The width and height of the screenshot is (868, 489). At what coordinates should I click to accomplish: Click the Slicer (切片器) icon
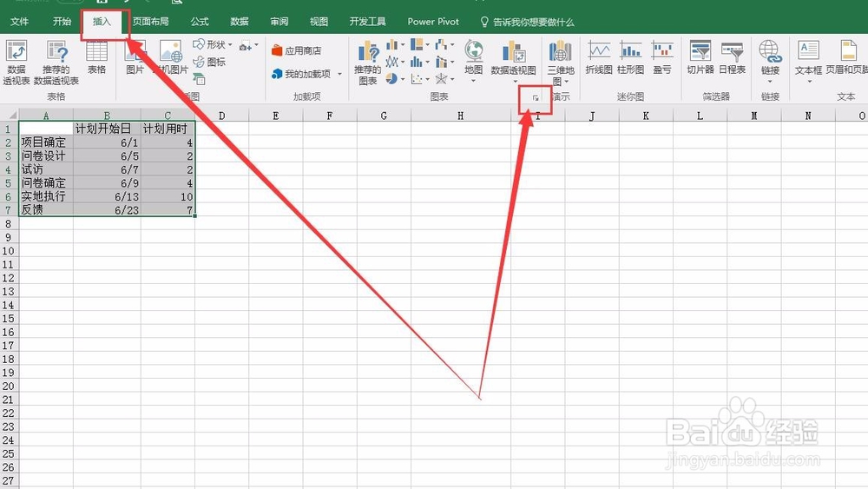pos(700,51)
